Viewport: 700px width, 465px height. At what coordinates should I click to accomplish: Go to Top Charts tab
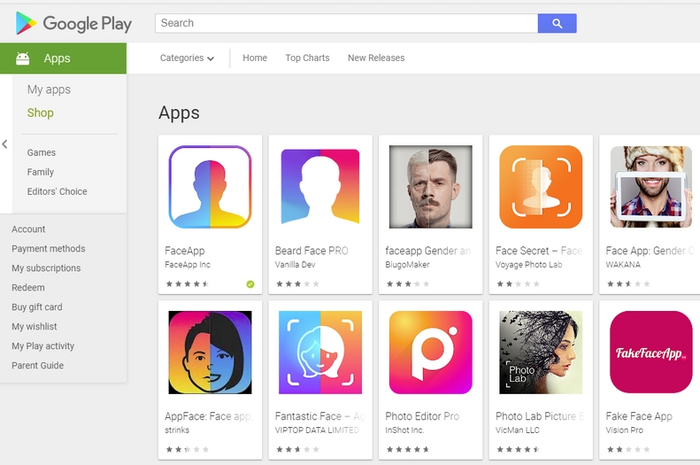(x=307, y=58)
